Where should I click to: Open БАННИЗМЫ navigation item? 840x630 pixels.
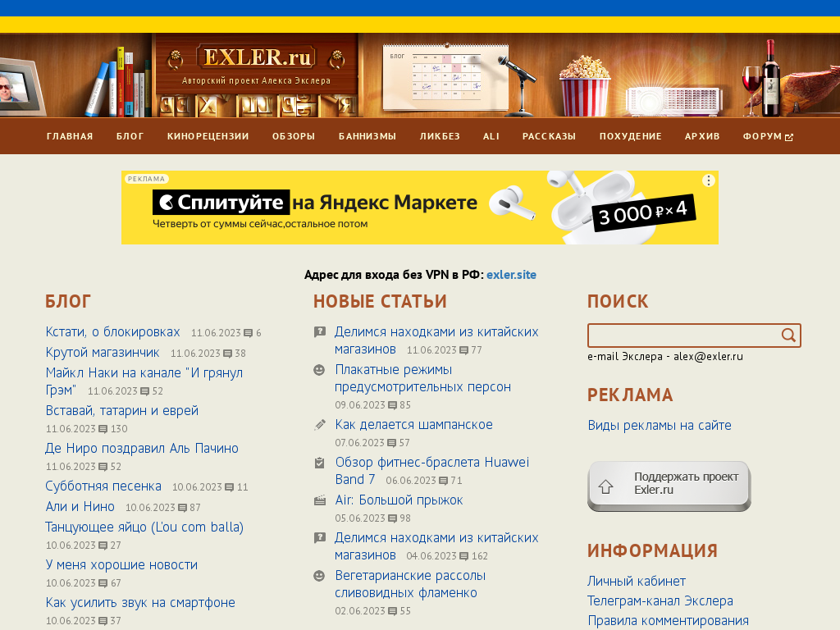367,137
